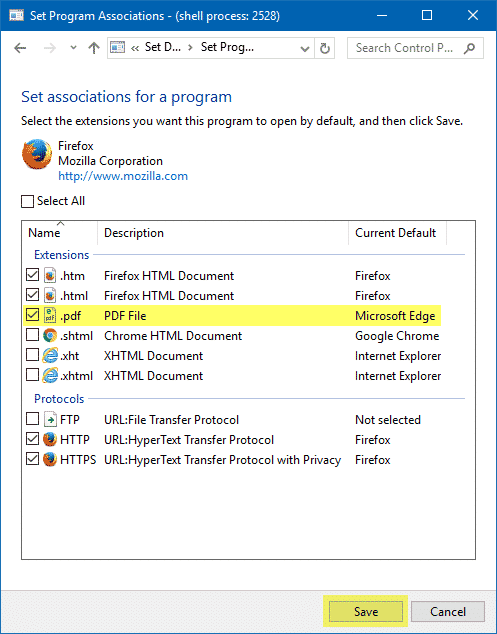Click the search magnifier icon
This screenshot has height=634, width=497.
click(x=469, y=49)
